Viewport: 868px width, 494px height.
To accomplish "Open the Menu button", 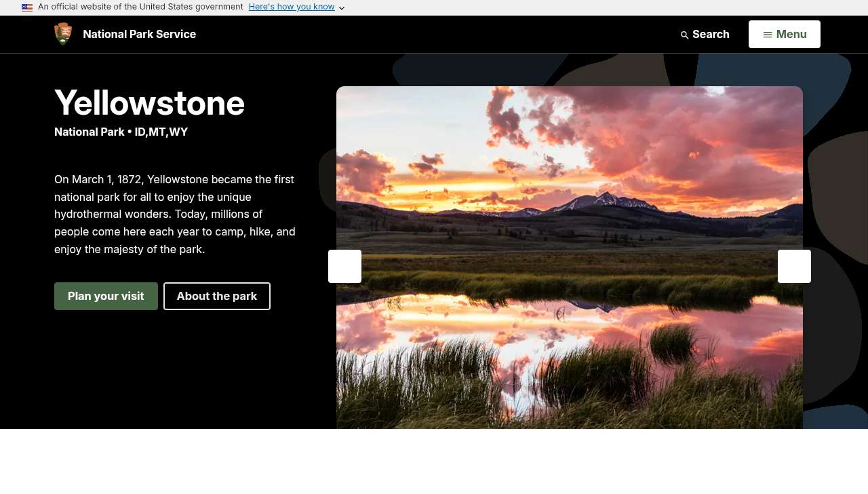I will [x=785, y=34].
